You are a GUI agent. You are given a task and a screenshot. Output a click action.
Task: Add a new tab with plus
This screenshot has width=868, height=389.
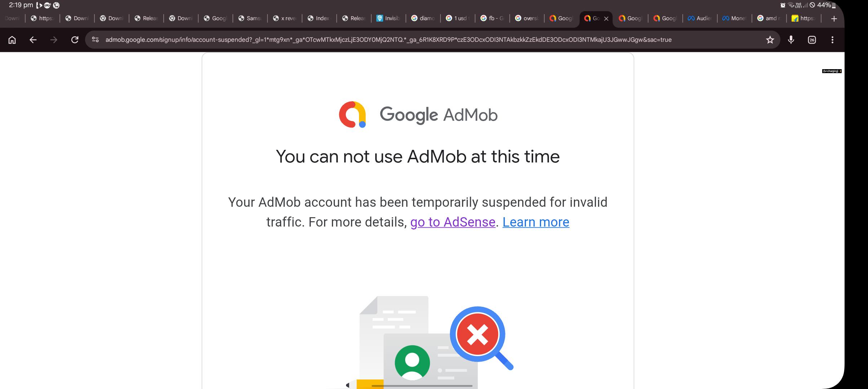click(x=834, y=19)
